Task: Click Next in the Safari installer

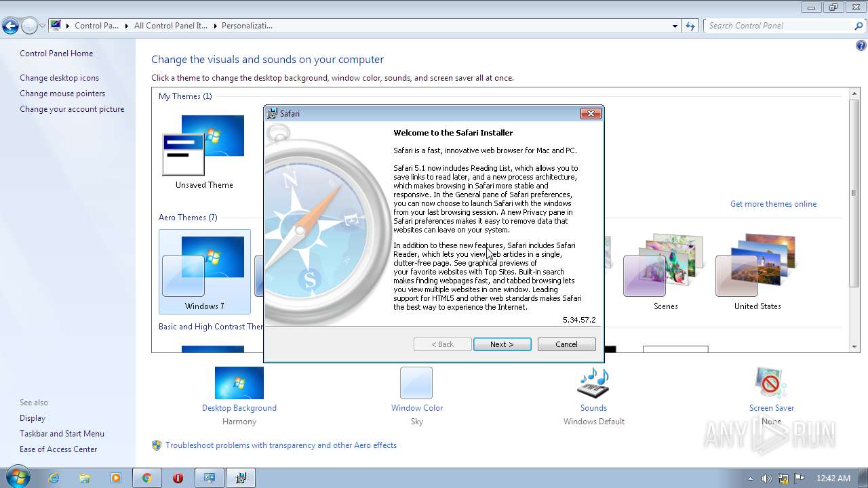Action: 502,344
